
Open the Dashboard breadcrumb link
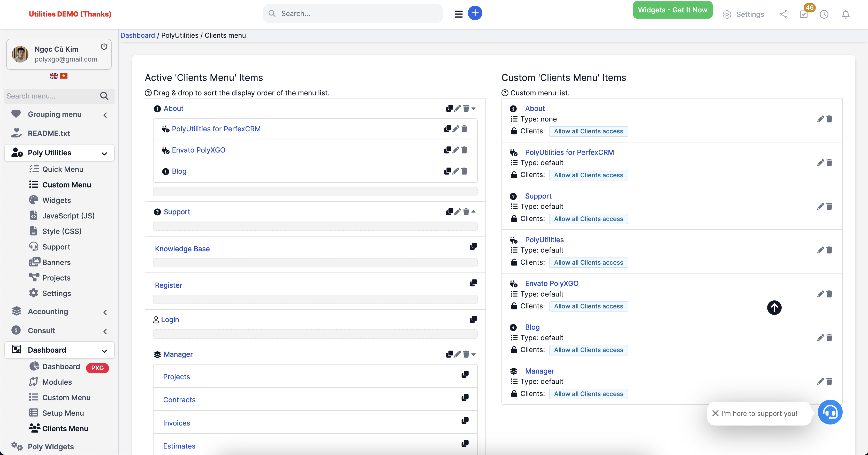(x=138, y=35)
